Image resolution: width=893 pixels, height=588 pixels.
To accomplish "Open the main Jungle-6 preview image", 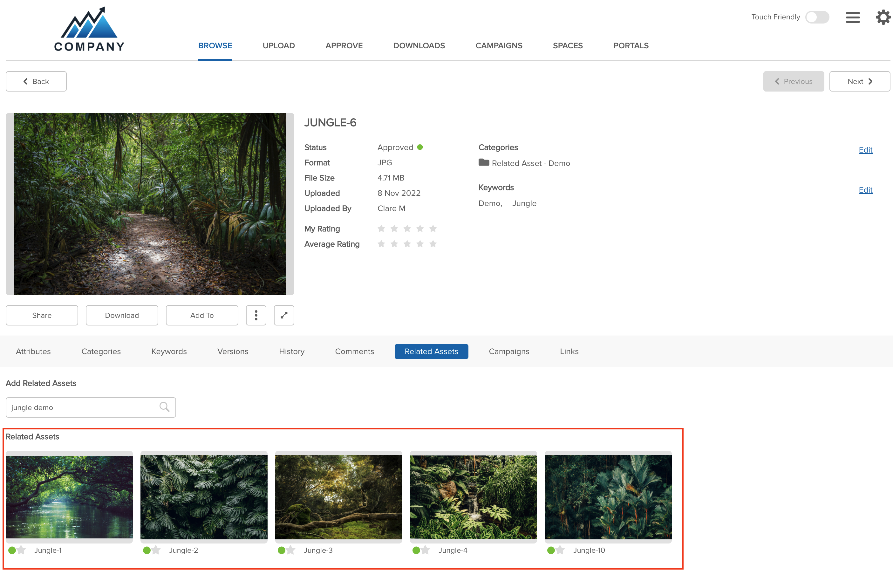I will (x=150, y=204).
